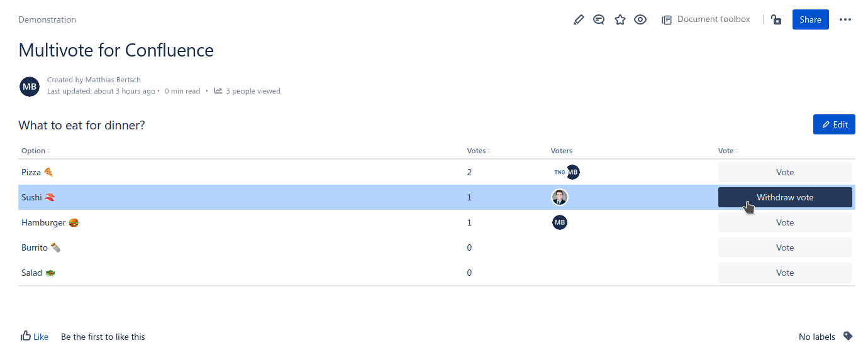Sort table by Option column

[35, 151]
